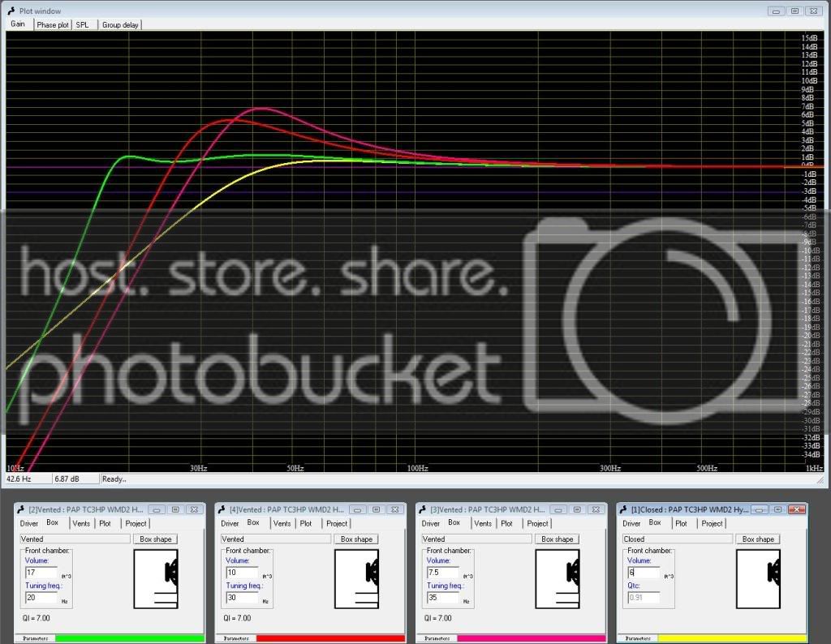Click the [4]Vented window title icon

222,509
